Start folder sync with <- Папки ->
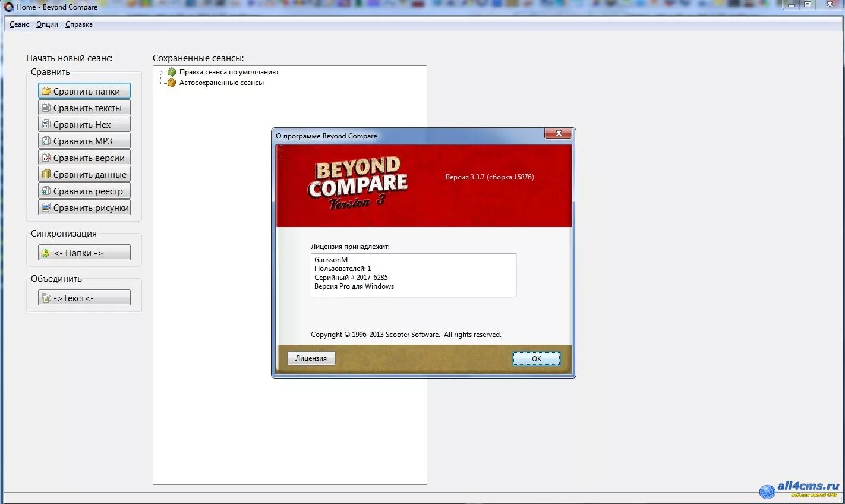Image resolution: width=845 pixels, height=504 pixels. point(84,253)
